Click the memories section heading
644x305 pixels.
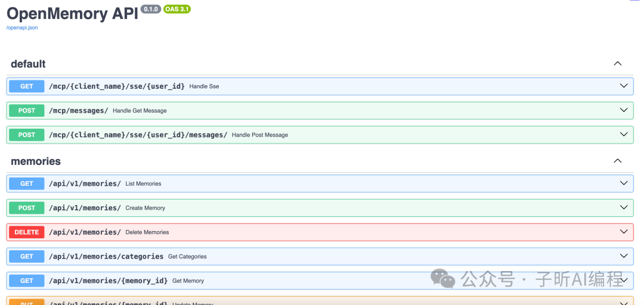36,161
